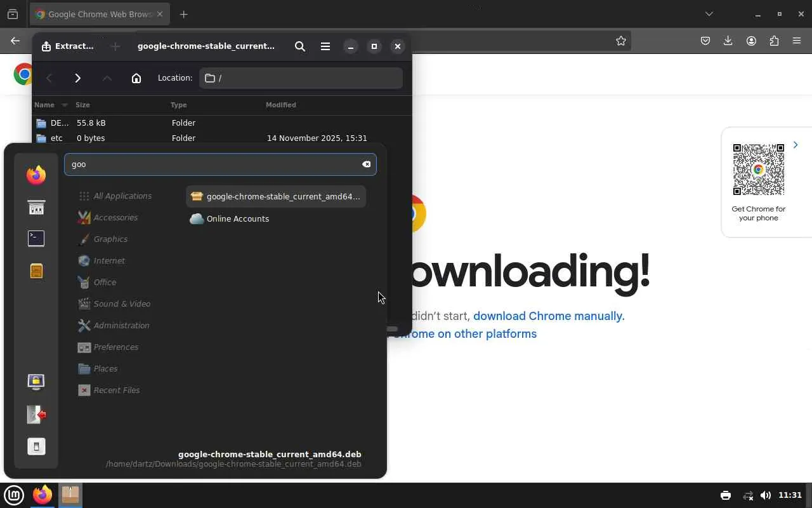This screenshot has height=508, width=812.
Task: Open Firefox extensions icon
Action: [x=774, y=41]
